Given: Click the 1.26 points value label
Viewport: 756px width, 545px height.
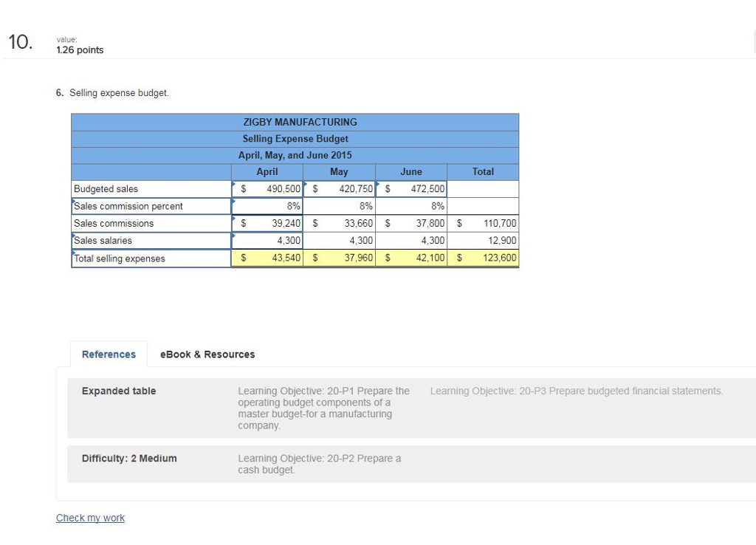Looking at the screenshot, I should 80,50.
